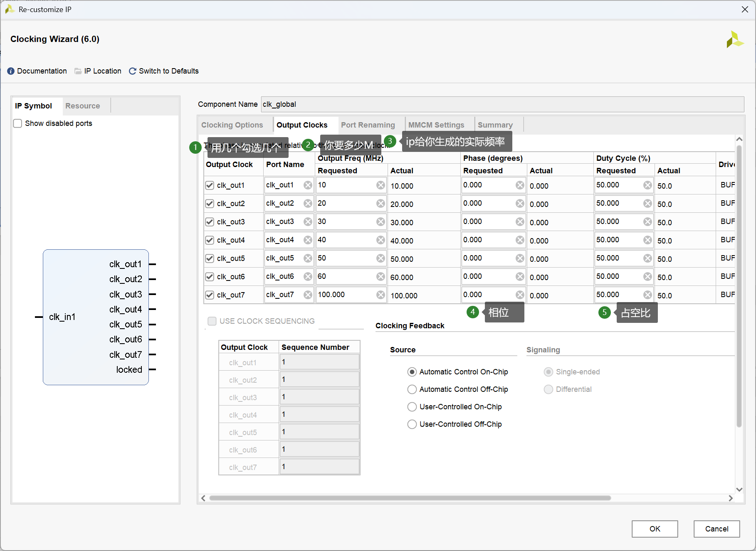Image resolution: width=756 pixels, height=551 pixels.
Task: Open IP Location folder icon
Action: (78, 71)
